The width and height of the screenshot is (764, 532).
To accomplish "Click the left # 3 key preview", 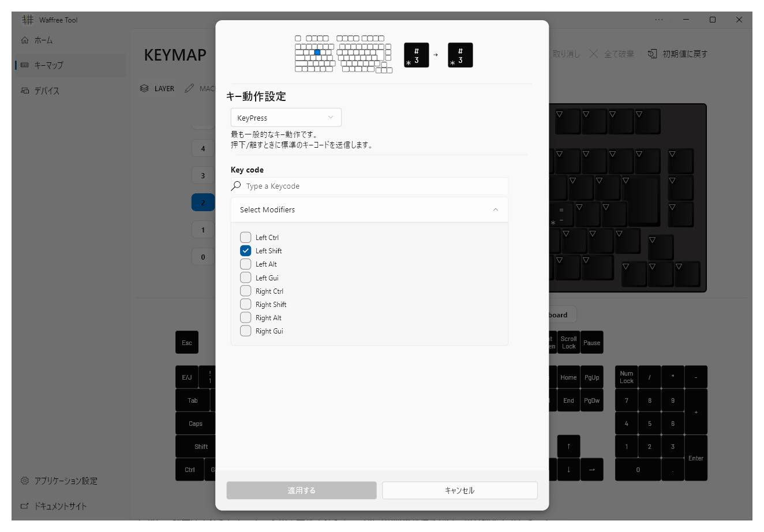I will pyautogui.click(x=417, y=55).
